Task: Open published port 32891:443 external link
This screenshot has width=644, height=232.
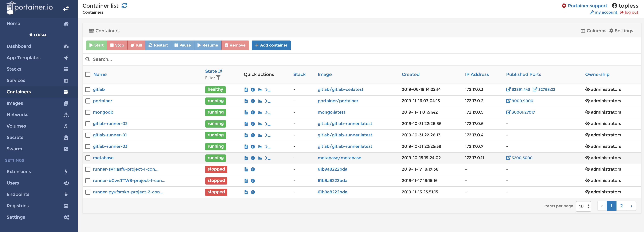Action: click(x=518, y=89)
